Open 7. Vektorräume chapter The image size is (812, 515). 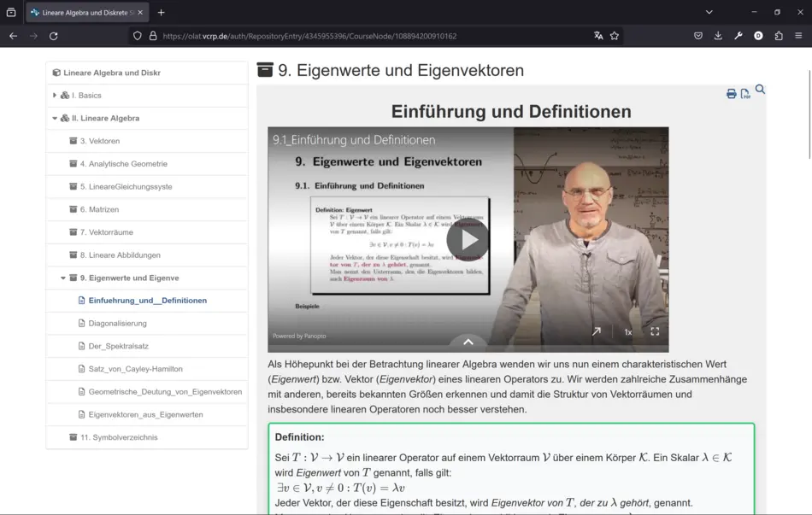click(x=106, y=232)
